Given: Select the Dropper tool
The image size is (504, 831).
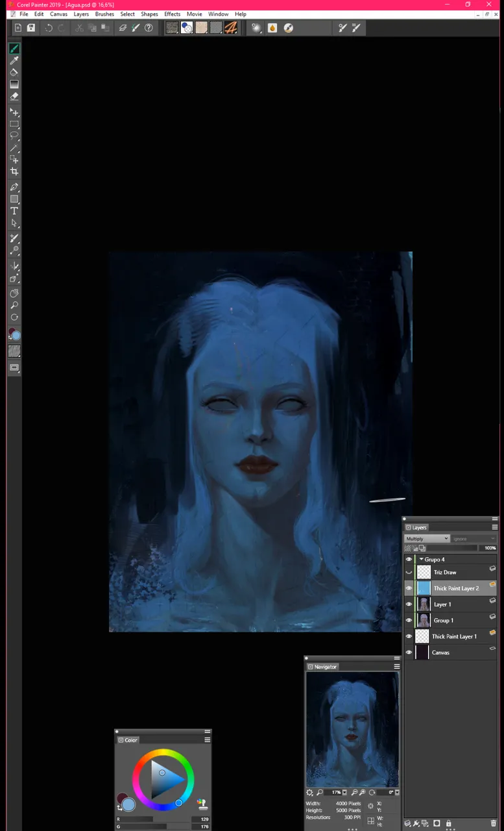Looking at the screenshot, I should pyautogui.click(x=14, y=60).
